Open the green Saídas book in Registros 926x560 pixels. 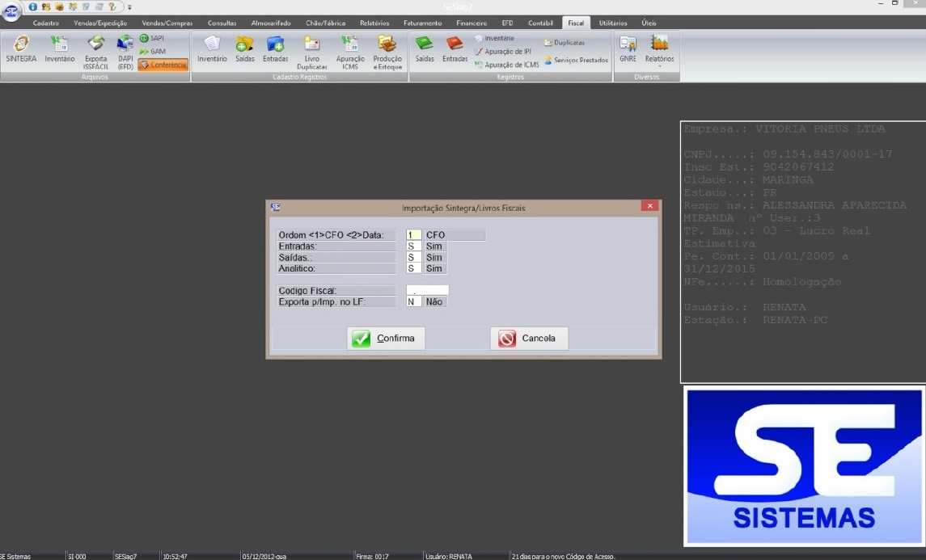pyautogui.click(x=425, y=50)
